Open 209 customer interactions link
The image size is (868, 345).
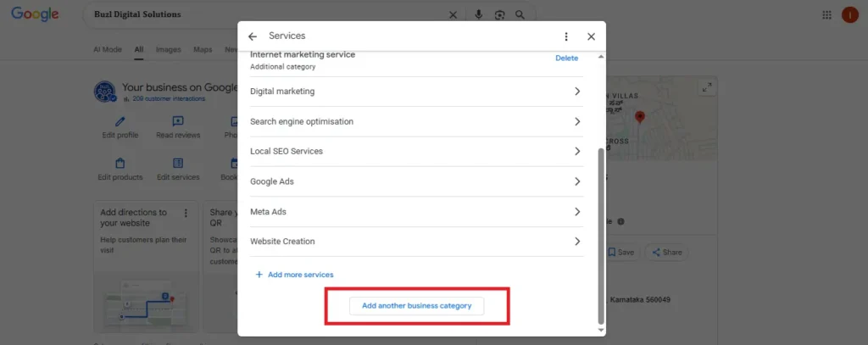coord(169,98)
